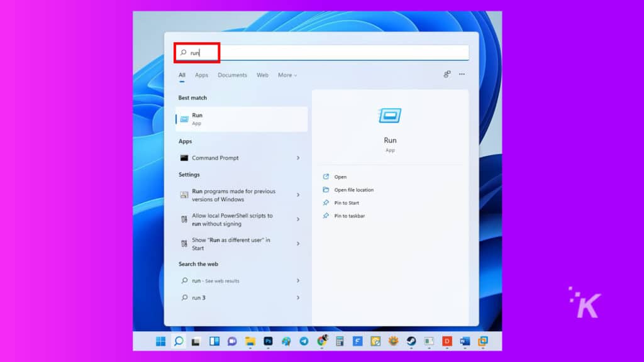644x362 pixels.
Task: Expand chevron for Show Run as different user
Action: click(x=298, y=244)
